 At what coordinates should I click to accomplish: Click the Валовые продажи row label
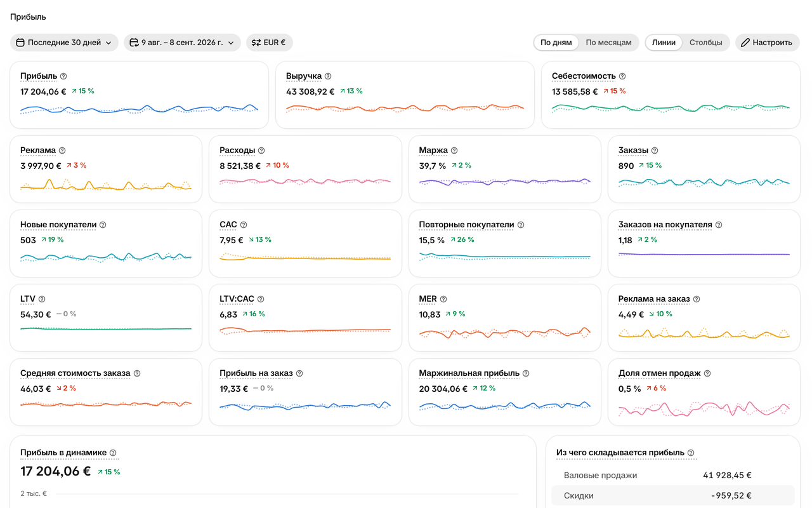(x=600, y=476)
